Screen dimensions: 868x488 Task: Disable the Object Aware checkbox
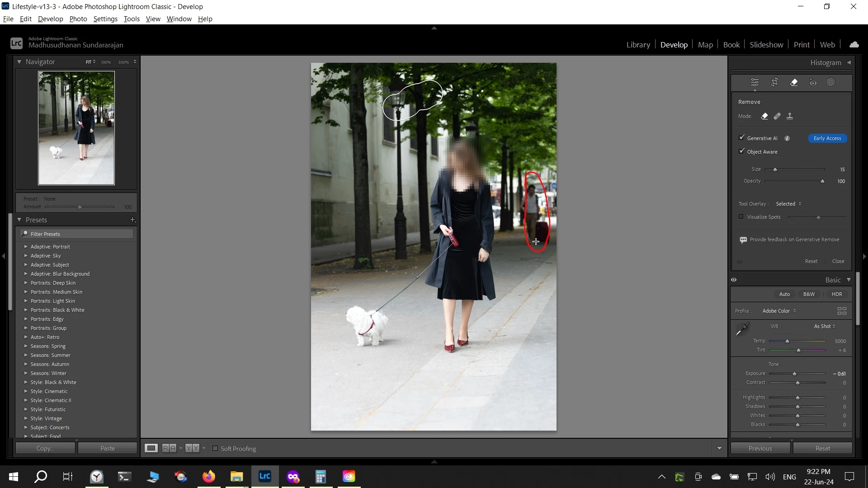point(741,151)
